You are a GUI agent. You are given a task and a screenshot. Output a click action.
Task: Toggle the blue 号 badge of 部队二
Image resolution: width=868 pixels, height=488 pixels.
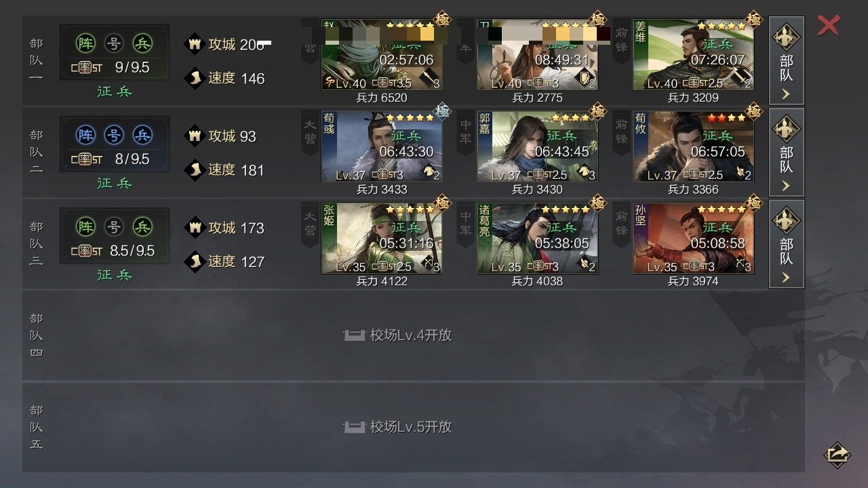(114, 135)
